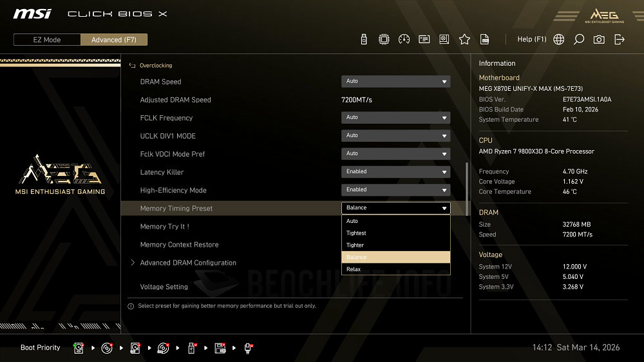Select the Advanced (F7) tab
The image size is (644, 362).
114,39
